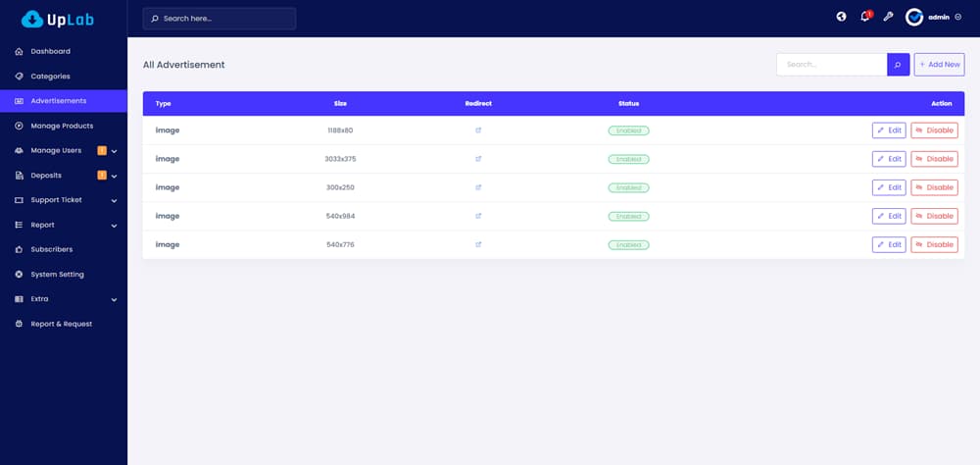Click the orange badge on Deposits
Viewport: 980px width, 465px height.
102,176
